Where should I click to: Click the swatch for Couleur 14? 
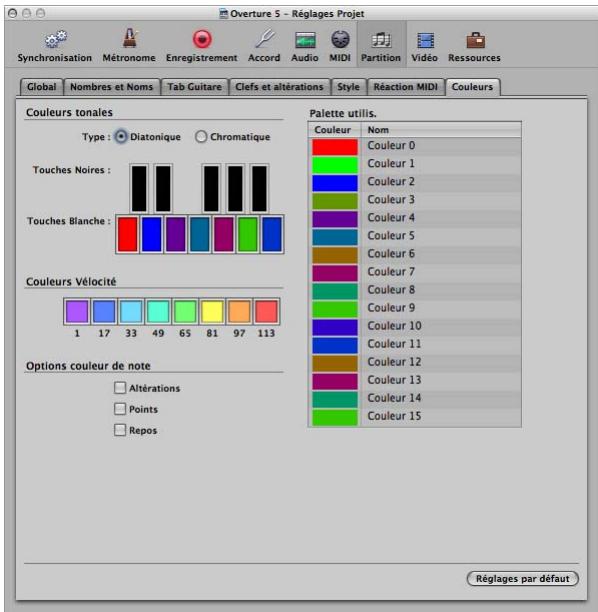point(335,399)
